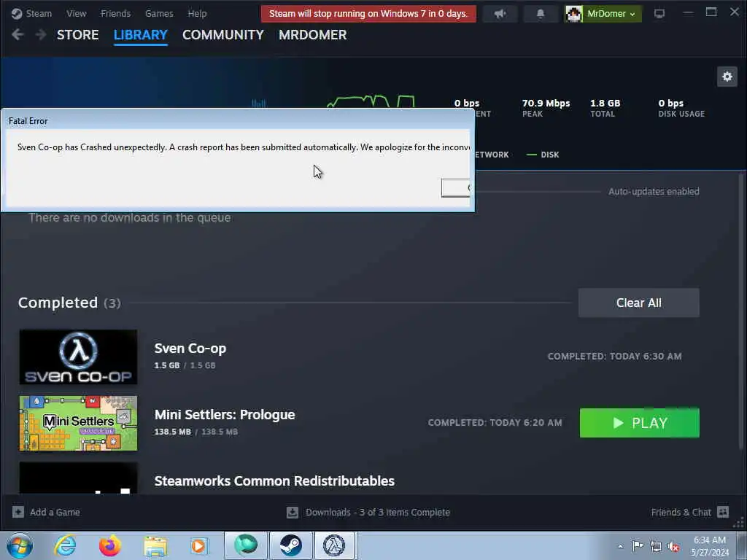Screen dimensions: 747x560
Task: Open the COMMUNITY tab
Action: pos(223,35)
